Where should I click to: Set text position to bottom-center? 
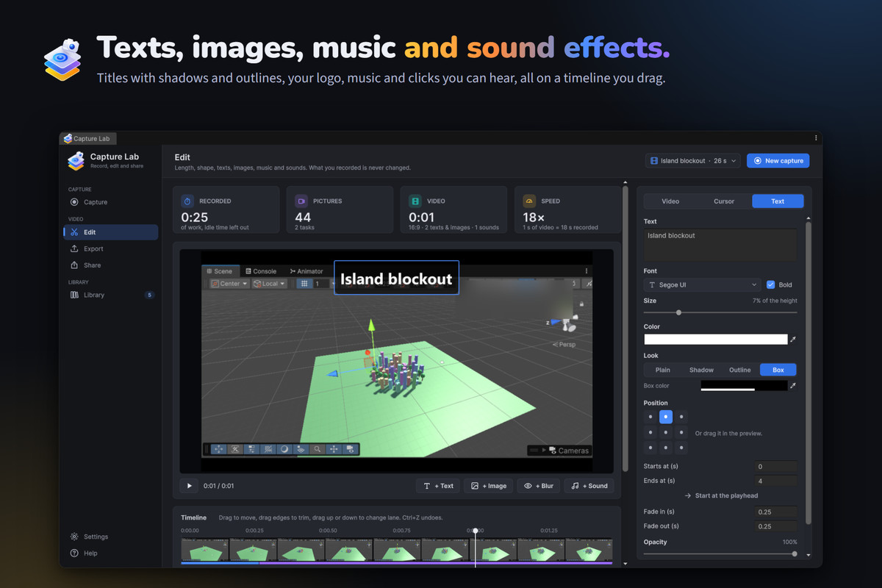pos(666,448)
